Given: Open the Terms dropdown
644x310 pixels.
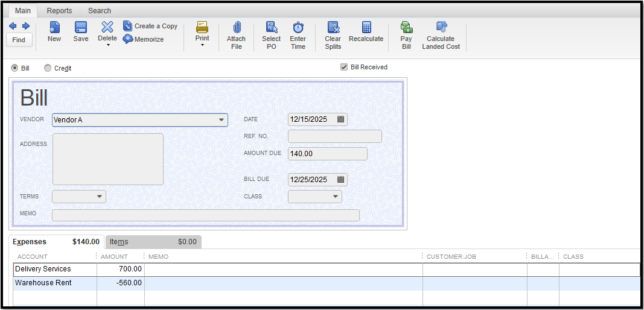Looking at the screenshot, I should point(99,197).
